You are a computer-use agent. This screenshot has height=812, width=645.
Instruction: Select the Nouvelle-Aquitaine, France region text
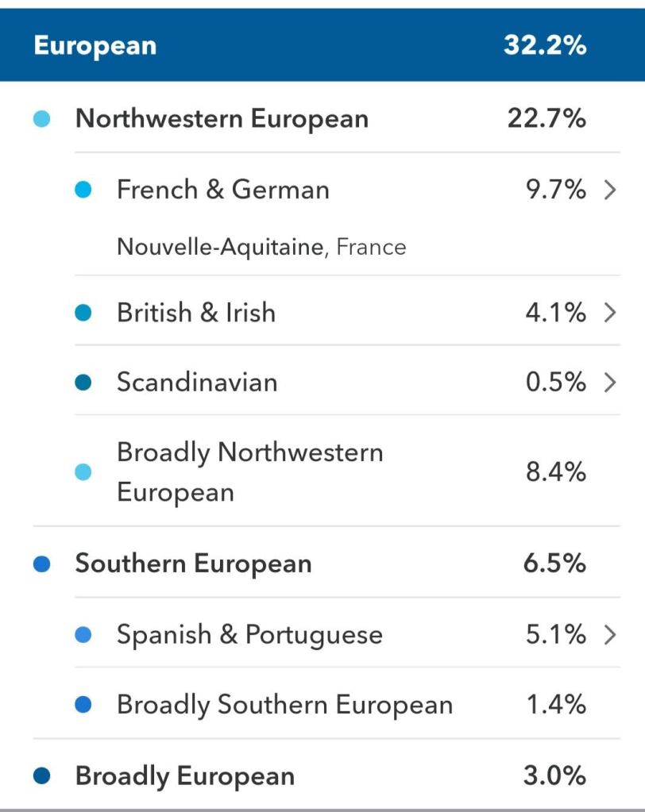[x=261, y=248]
